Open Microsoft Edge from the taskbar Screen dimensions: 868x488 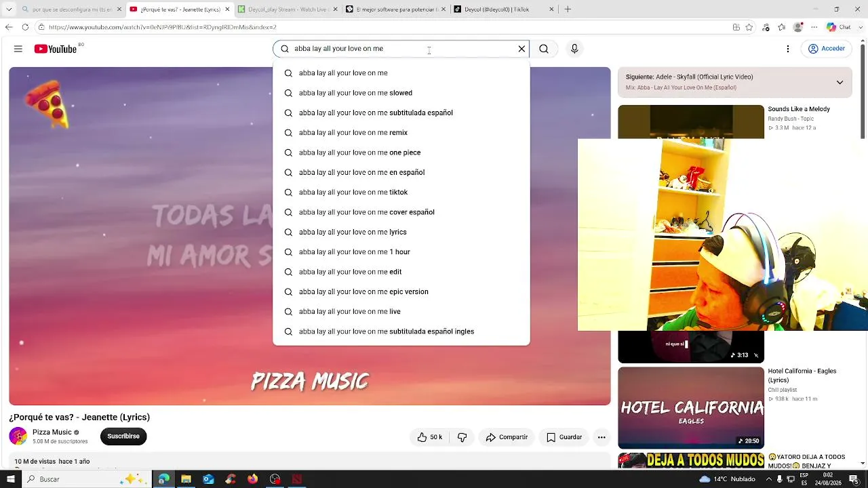[x=163, y=479]
